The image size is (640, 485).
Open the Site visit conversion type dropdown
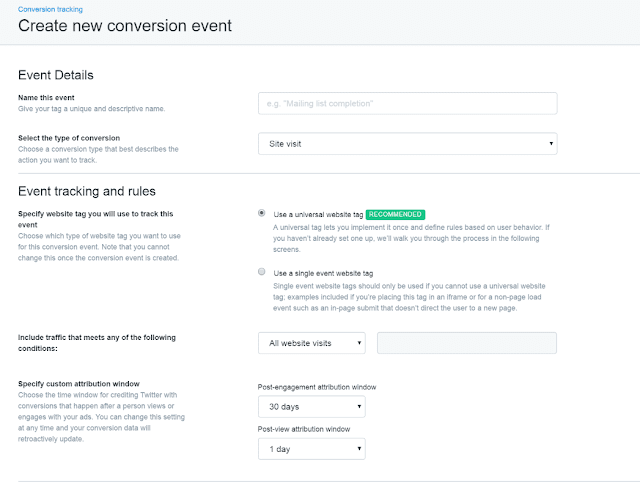[x=407, y=144]
